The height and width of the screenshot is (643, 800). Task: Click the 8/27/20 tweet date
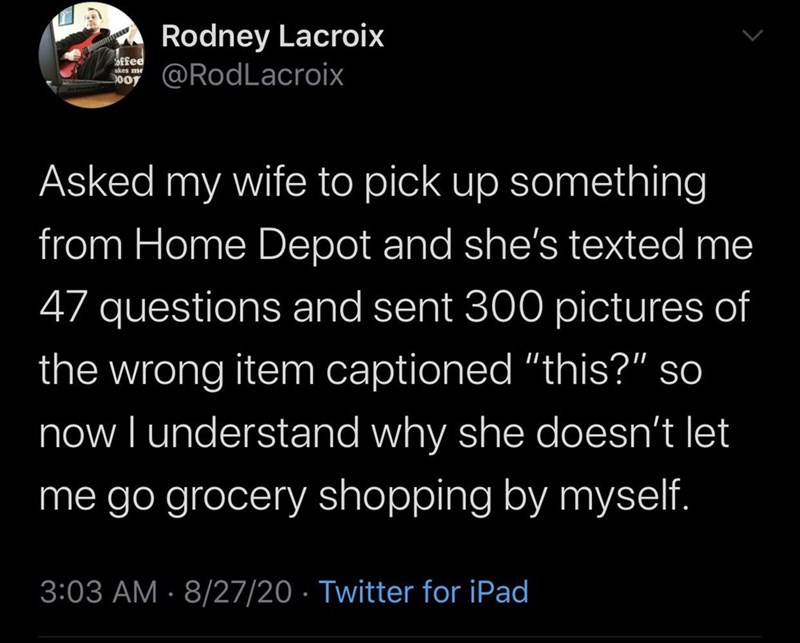(238, 592)
